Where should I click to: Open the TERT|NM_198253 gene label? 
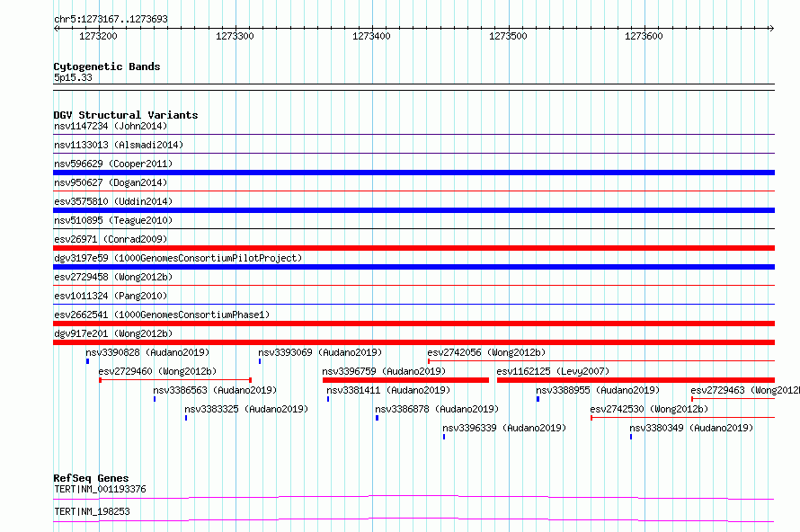coord(92,511)
